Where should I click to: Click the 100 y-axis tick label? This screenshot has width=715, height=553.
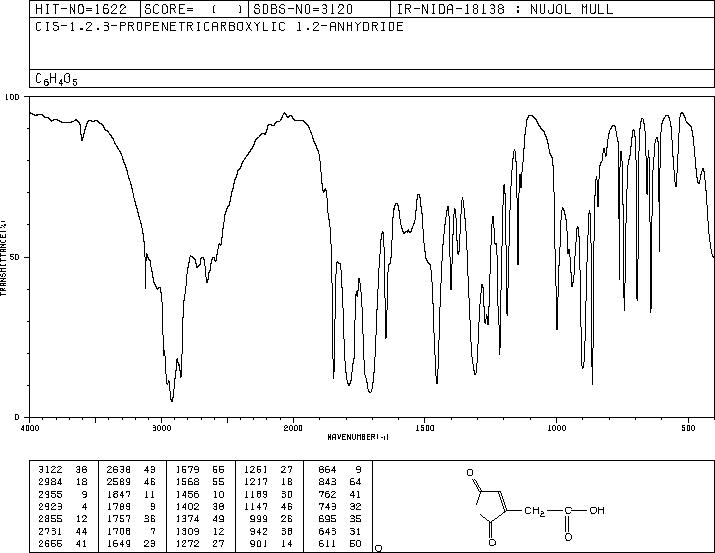click(12, 97)
